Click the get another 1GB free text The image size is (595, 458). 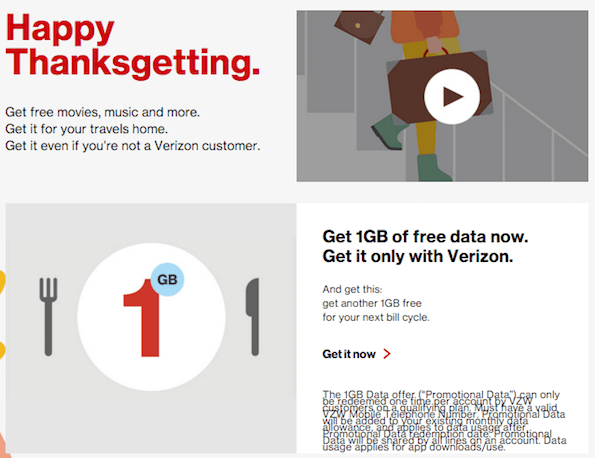pyautogui.click(x=372, y=303)
